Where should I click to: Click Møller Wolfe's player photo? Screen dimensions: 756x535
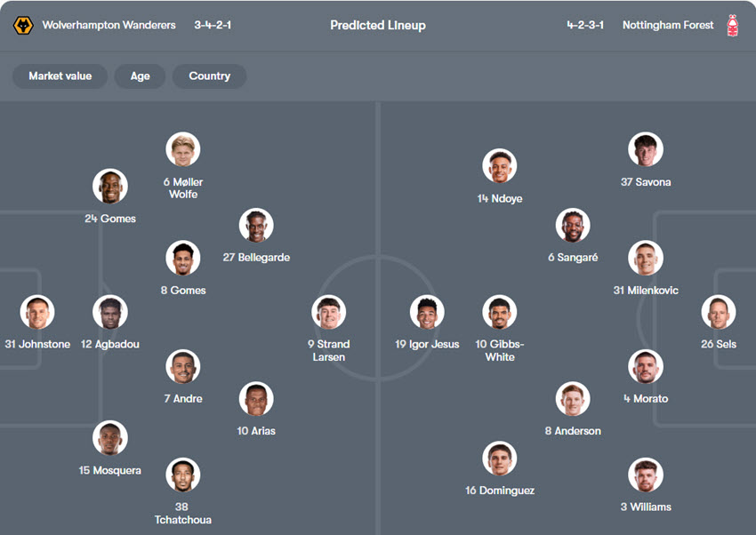[183, 150]
